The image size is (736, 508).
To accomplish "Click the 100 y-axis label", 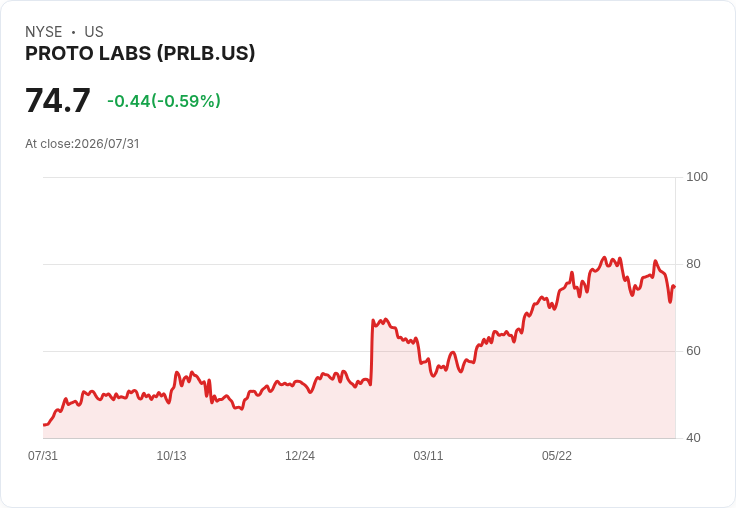I will [x=697, y=177].
